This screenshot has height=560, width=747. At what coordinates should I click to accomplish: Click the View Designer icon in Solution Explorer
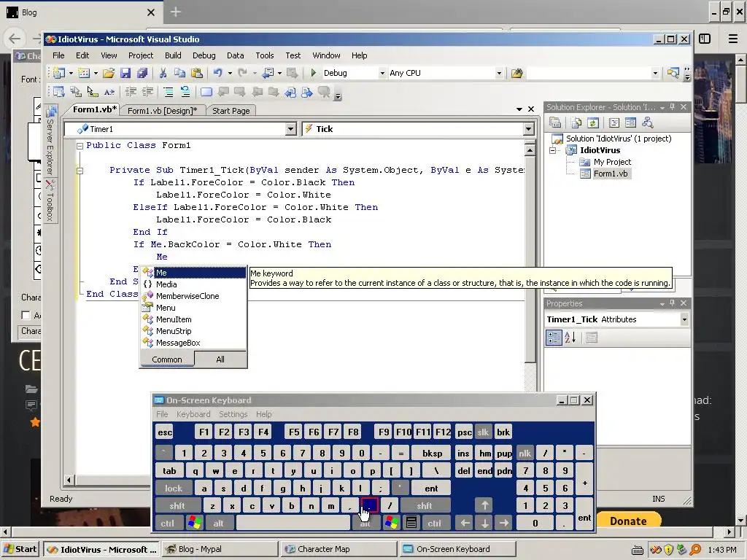[x=630, y=122]
